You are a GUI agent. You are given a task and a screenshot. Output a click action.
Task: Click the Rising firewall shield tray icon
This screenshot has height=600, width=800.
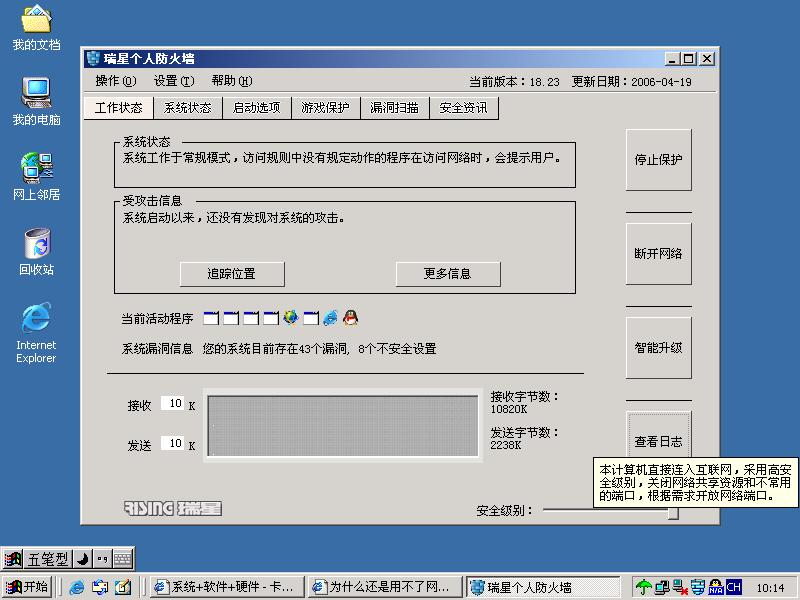click(x=698, y=587)
